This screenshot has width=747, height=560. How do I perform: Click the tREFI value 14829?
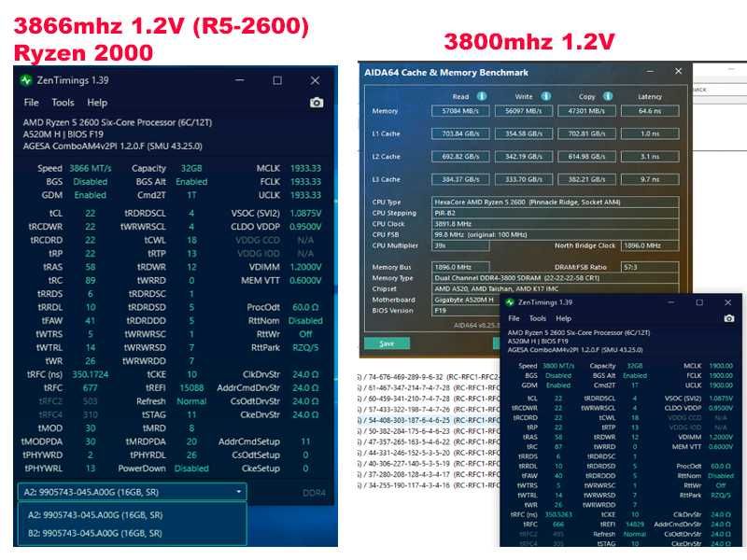[635, 524]
